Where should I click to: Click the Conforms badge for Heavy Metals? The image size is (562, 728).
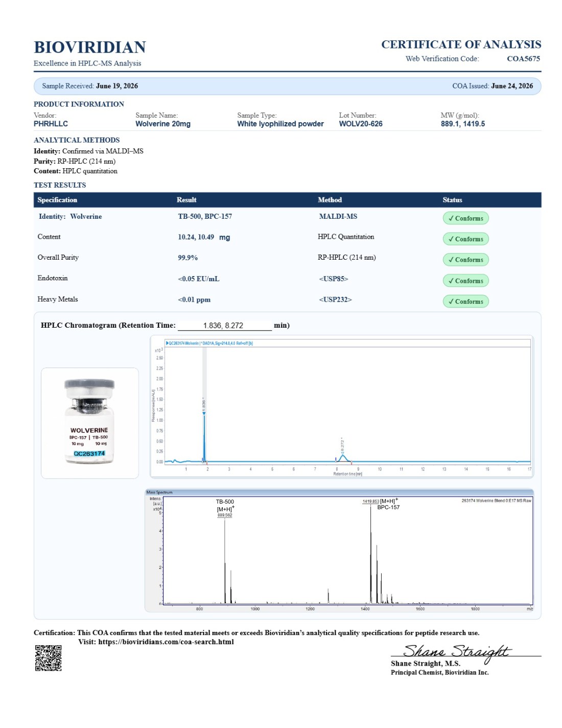point(465,302)
